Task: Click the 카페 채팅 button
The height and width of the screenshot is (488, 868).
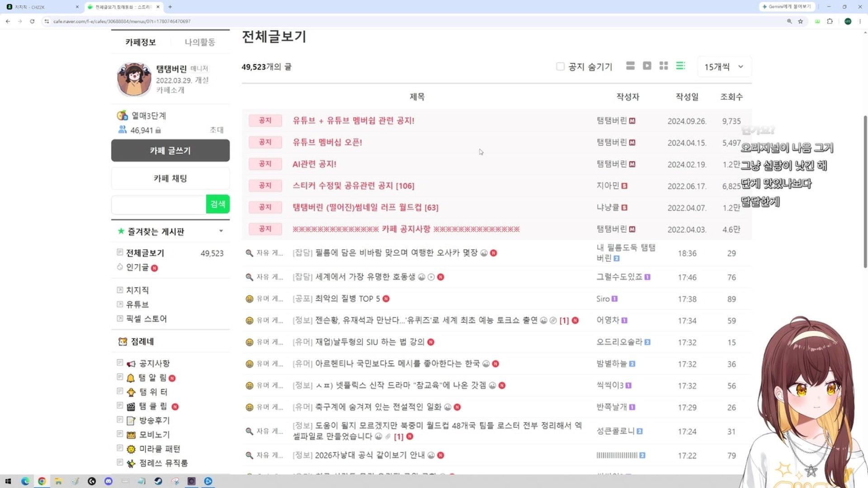Action: (170, 178)
